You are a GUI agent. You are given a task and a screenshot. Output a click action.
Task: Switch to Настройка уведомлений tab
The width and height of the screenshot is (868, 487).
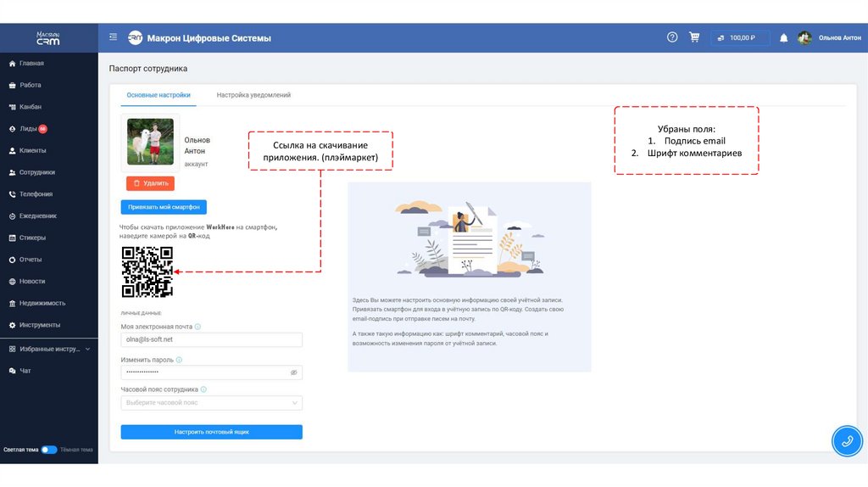pyautogui.click(x=253, y=95)
